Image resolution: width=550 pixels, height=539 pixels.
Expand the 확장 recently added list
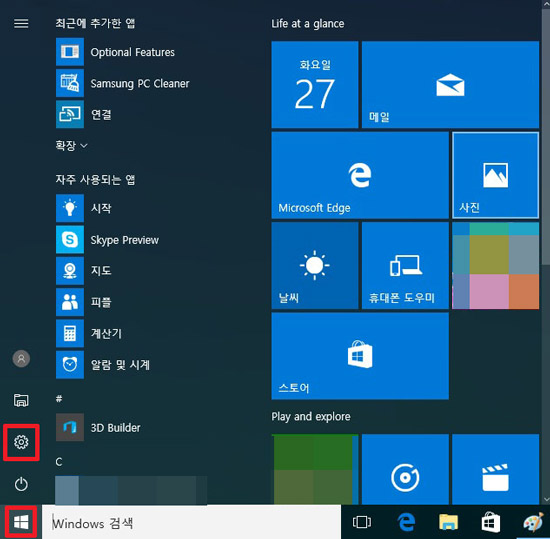point(71,145)
